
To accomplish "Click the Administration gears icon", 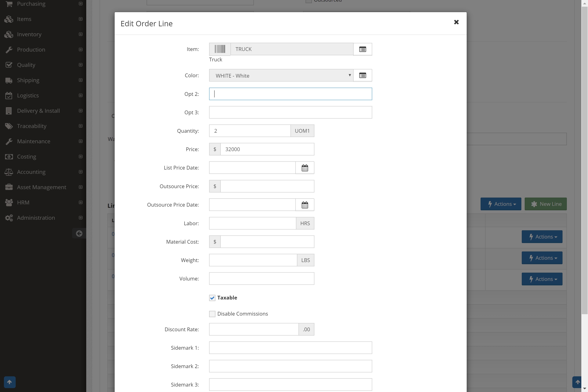I will tap(9, 218).
